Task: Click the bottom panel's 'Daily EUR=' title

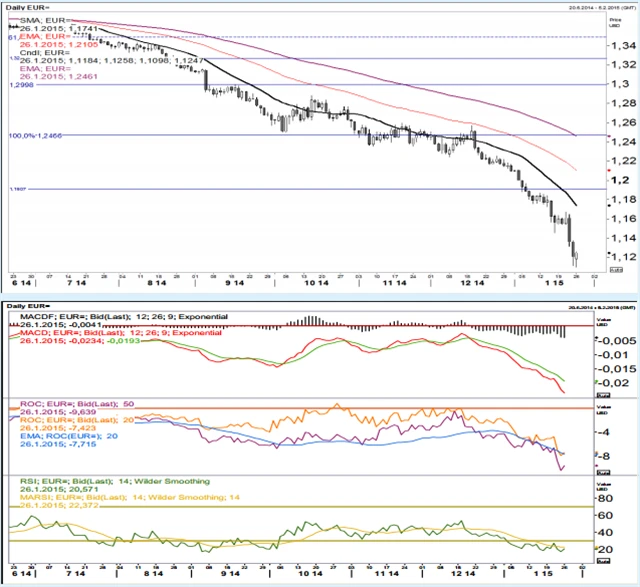Action: tap(26, 303)
